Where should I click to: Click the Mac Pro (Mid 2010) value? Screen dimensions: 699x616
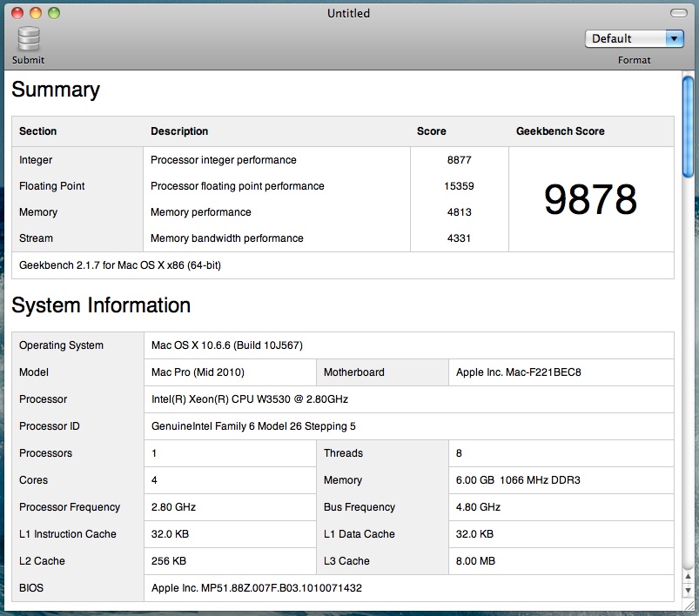198,372
